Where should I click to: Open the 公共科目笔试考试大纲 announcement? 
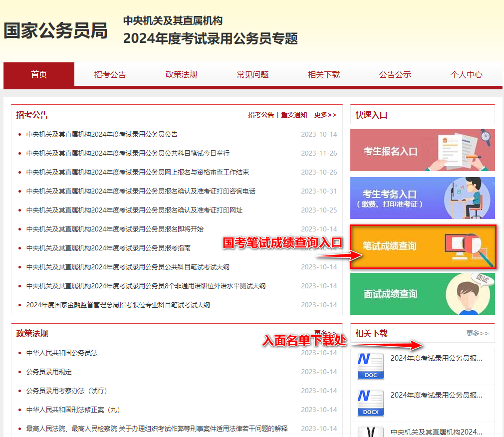(x=128, y=267)
